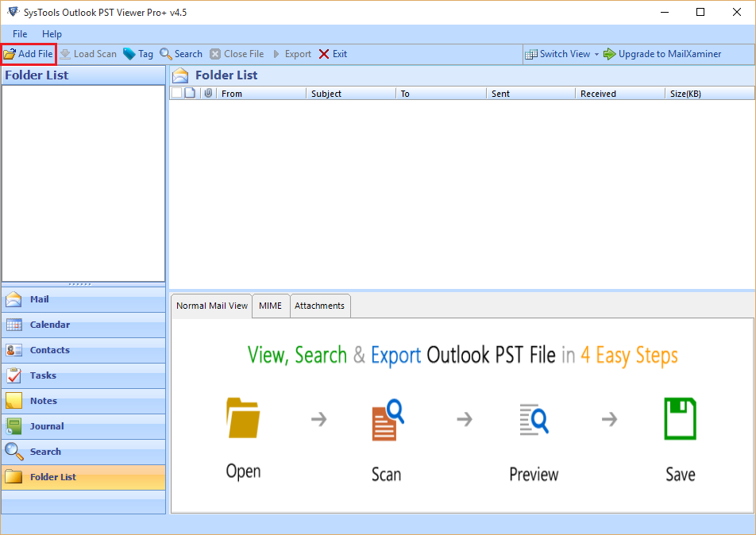Maximize the PST Viewer window
The image size is (756, 535).
[x=700, y=12]
